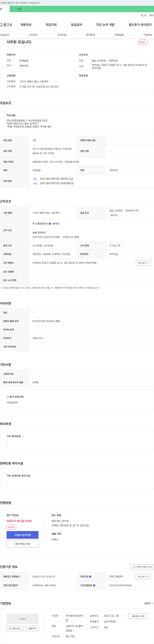154x644 pixels.
Task: Click the 차량소지자 preference value
Action: click(38, 338)
